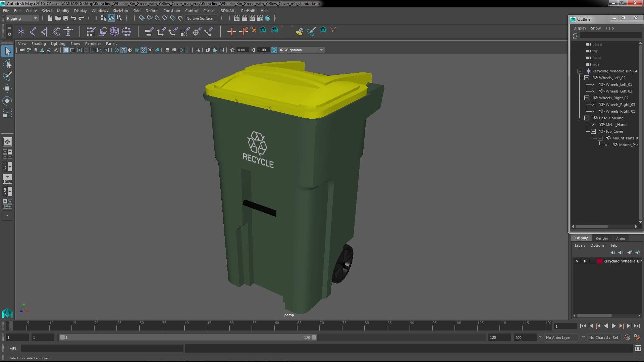Click the red layer color swatch

tap(599, 261)
